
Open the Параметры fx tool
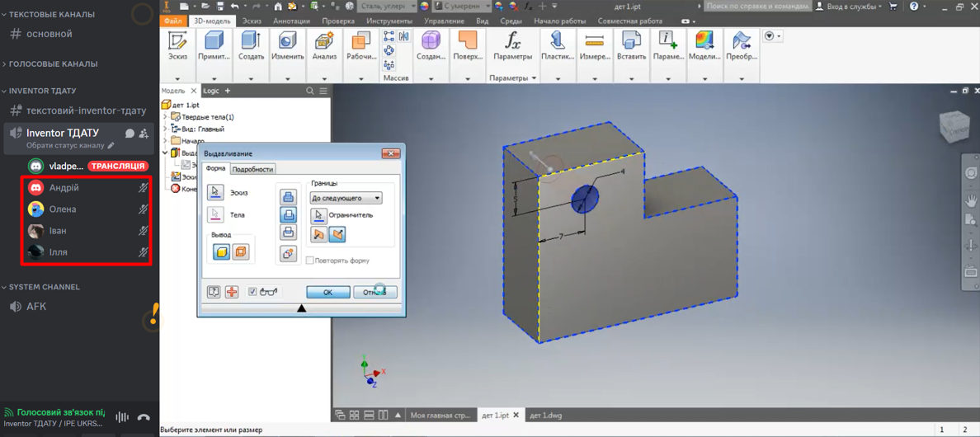[x=512, y=41]
